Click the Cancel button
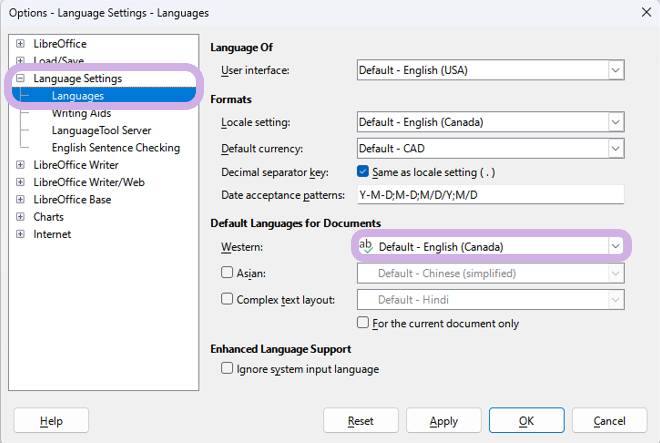Viewport: 660px width, 443px height. (609, 420)
